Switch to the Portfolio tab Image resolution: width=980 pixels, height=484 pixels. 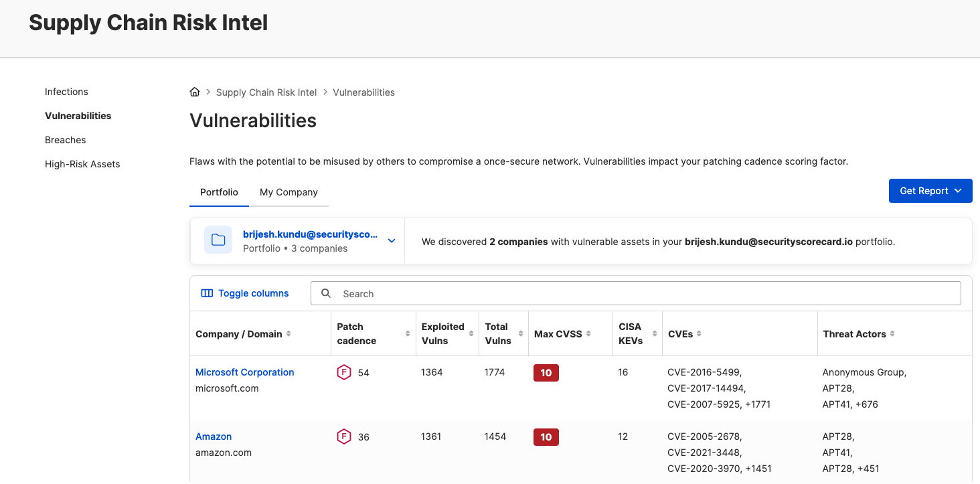219,192
